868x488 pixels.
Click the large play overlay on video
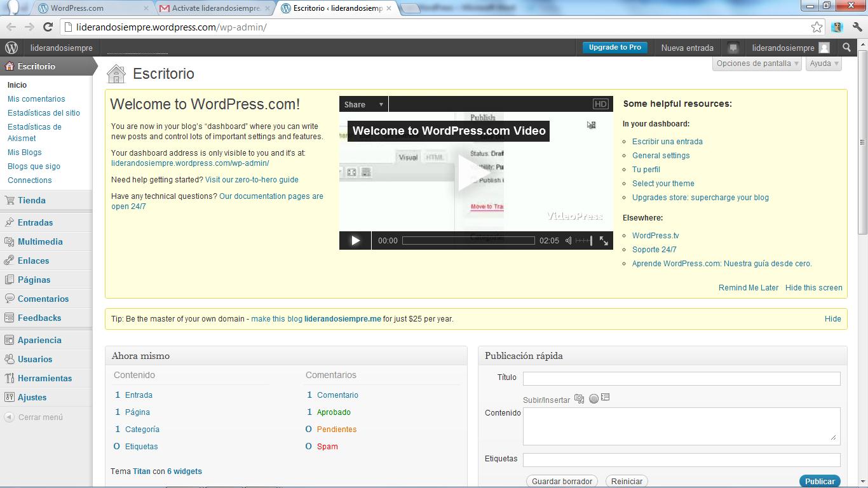(x=473, y=172)
